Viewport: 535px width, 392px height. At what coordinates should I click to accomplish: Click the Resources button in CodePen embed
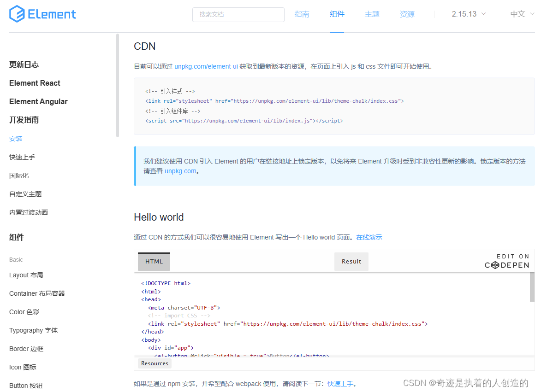pos(155,363)
